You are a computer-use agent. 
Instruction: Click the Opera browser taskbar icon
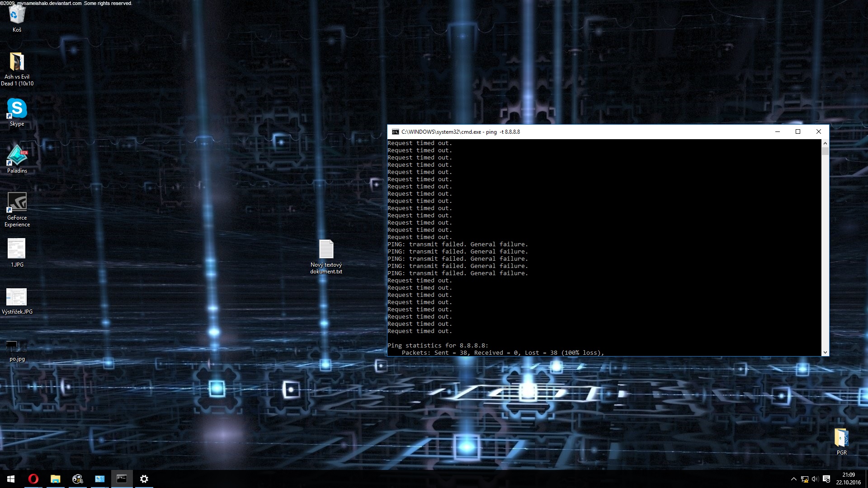click(33, 479)
